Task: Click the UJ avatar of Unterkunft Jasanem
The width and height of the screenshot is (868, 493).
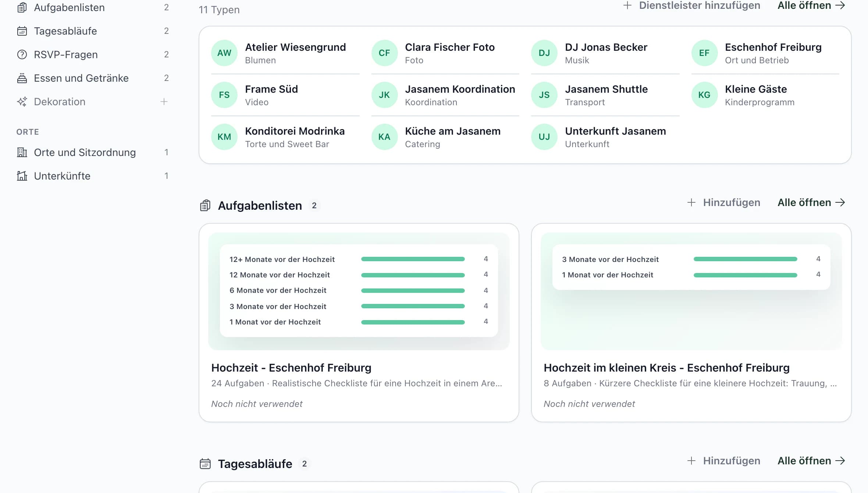Action: (544, 137)
